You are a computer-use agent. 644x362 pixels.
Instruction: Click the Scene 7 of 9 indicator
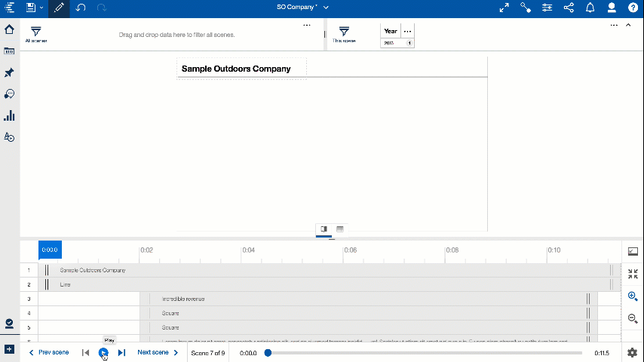(208, 353)
